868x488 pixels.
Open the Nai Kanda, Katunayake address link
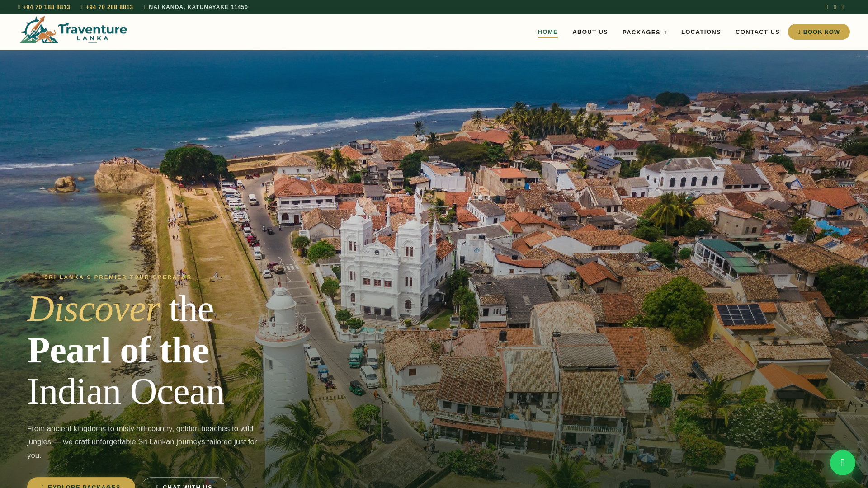click(196, 7)
